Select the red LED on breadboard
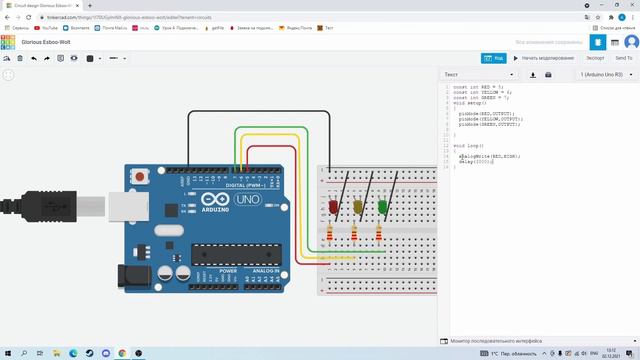Viewport: 640px width, 360px height. (333, 207)
